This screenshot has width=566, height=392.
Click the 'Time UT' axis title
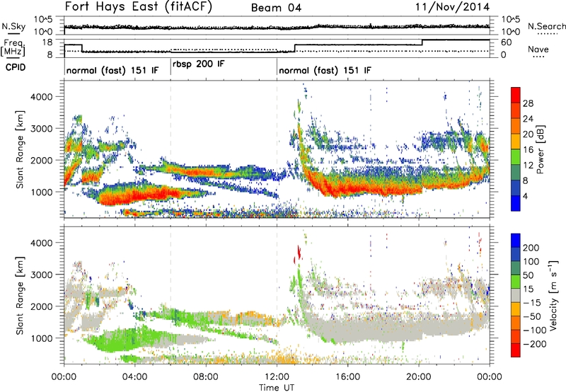pyautogui.click(x=277, y=387)
